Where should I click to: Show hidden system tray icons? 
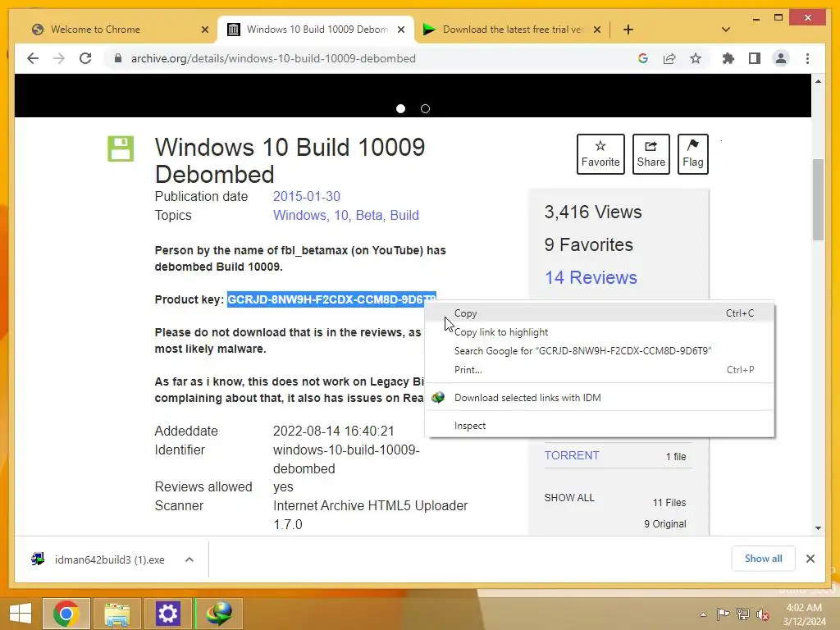click(703, 614)
